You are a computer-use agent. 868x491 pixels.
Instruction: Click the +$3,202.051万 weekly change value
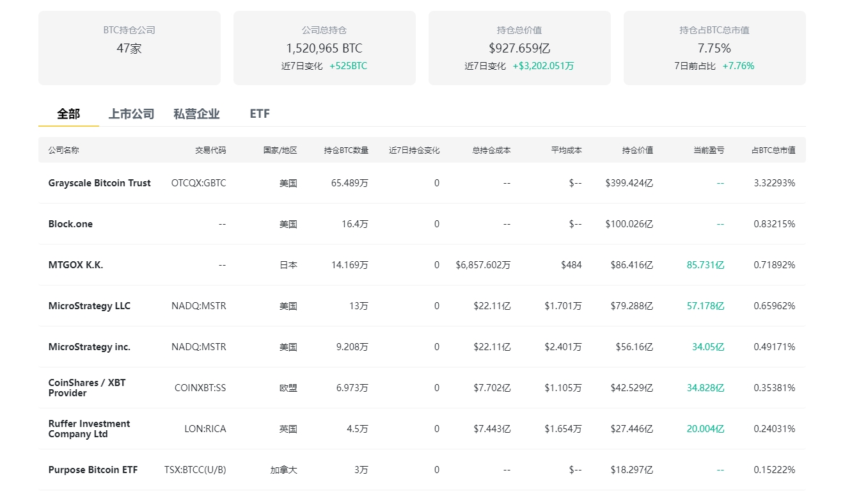pyautogui.click(x=544, y=66)
